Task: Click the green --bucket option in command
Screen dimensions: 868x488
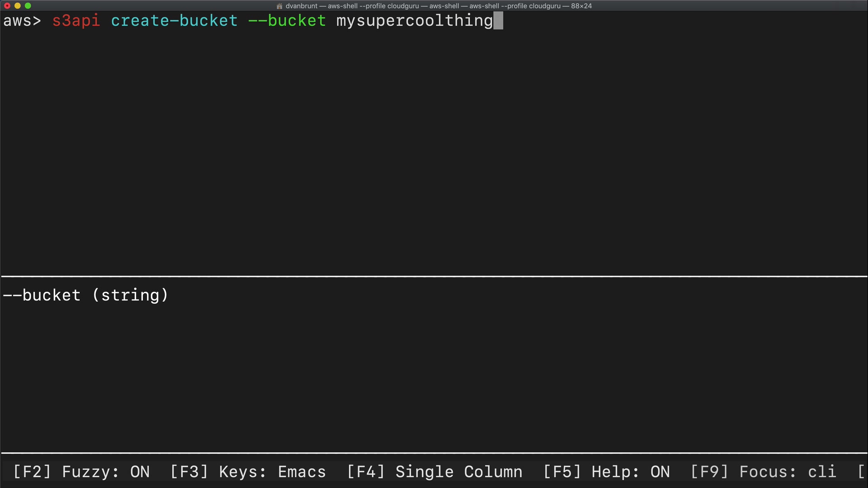Action: pos(287,21)
